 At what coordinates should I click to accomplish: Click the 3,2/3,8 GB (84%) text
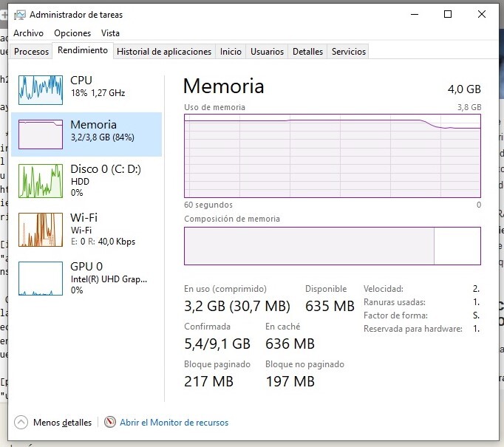tap(102, 137)
